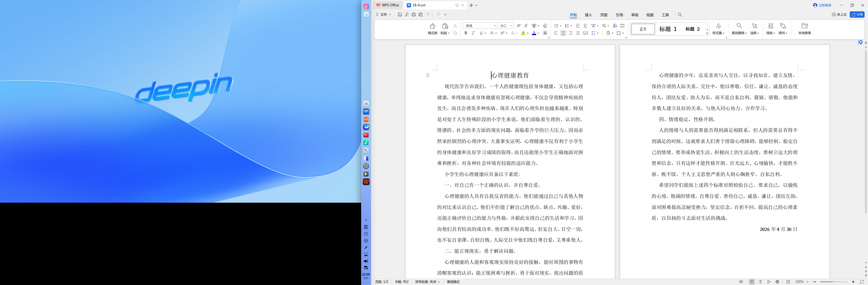Click 拼写检查: 关闭 in status bar
The image size is (868, 285).
click(x=427, y=282)
